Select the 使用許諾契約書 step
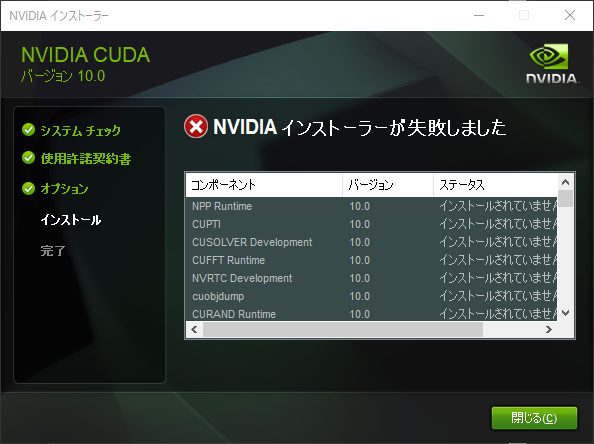The height and width of the screenshot is (444, 594). point(86,158)
